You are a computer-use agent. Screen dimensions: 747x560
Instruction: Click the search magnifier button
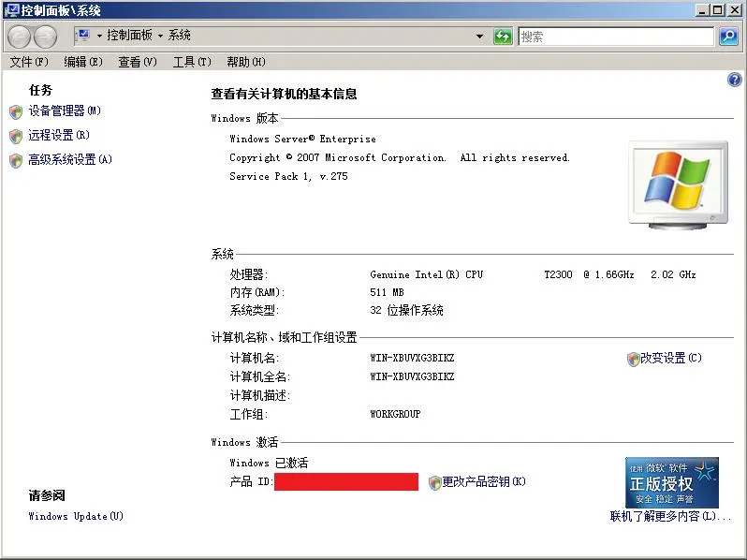728,37
